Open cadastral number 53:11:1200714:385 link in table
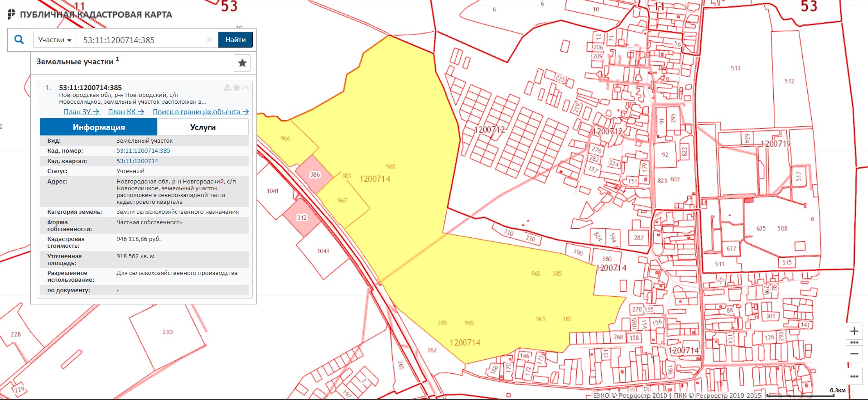The image size is (868, 400). click(143, 151)
